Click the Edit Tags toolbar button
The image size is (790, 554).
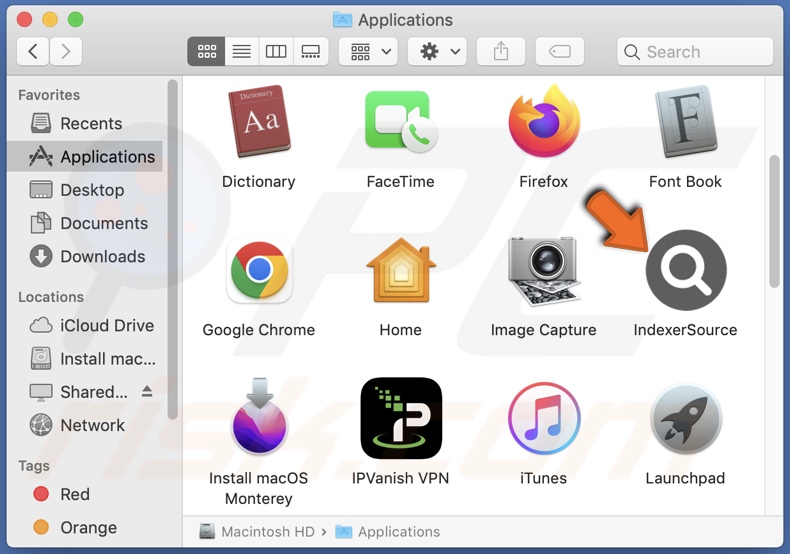[x=560, y=51]
